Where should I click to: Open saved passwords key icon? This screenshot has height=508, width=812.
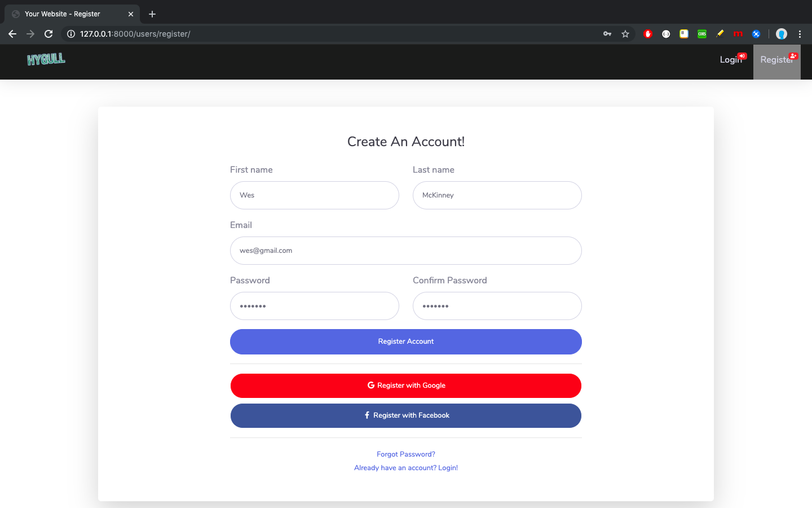607,34
